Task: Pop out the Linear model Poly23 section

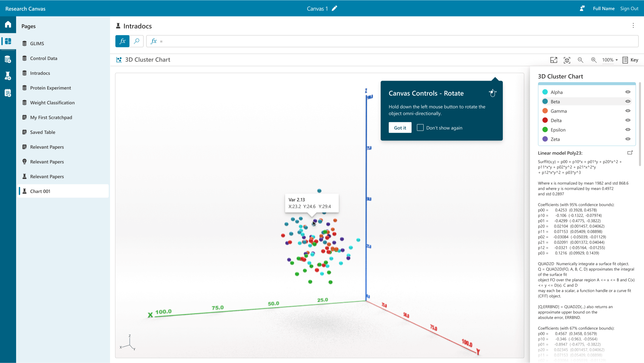Action: point(630,153)
